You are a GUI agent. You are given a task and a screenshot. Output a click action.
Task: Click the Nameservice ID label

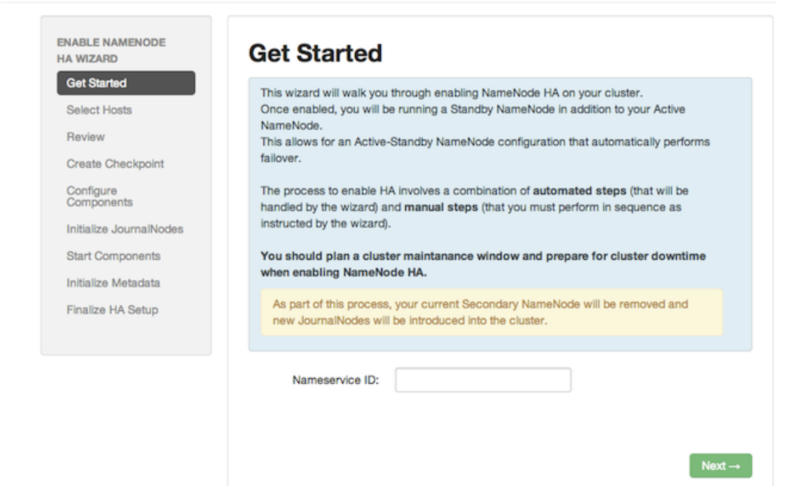point(335,381)
